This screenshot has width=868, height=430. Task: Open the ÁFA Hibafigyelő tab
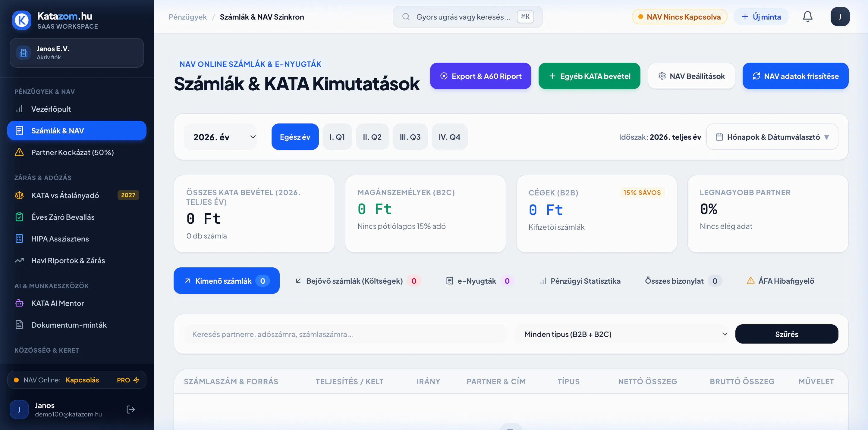tap(780, 280)
